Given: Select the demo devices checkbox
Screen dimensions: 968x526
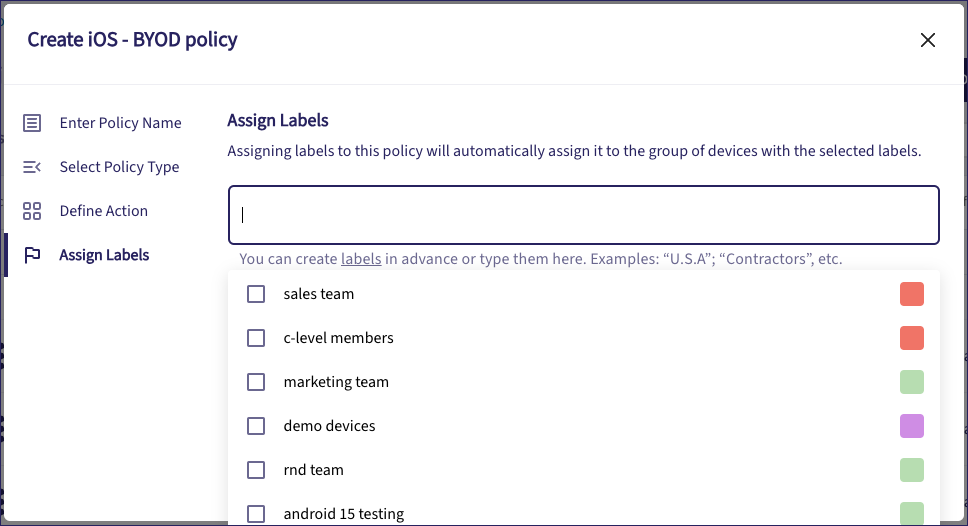Looking at the screenshot, I should click(x=256, y=426).
